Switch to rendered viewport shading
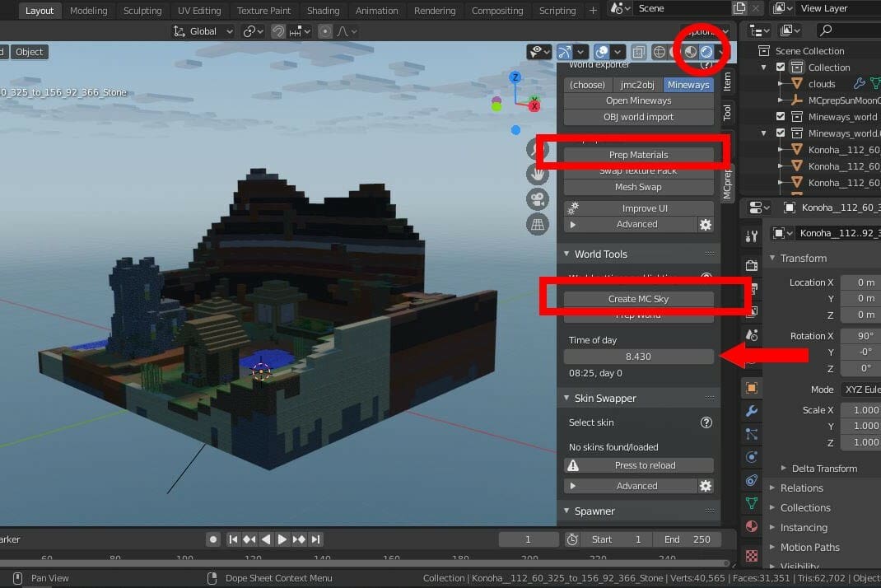 pyautogui.click(x=706, y=52)
